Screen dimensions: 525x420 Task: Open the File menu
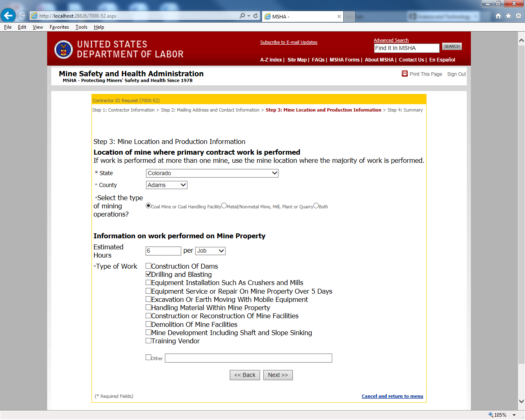pos(8,27)
